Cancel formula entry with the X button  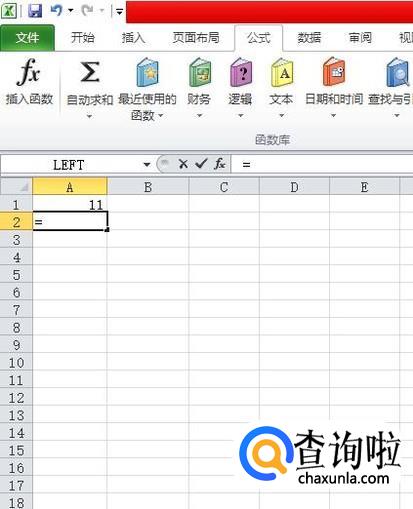[183, 164]
